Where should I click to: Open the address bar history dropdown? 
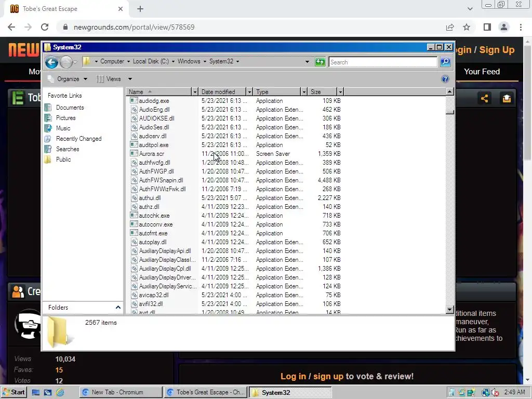pyautogui.click(x=307, y=62)
